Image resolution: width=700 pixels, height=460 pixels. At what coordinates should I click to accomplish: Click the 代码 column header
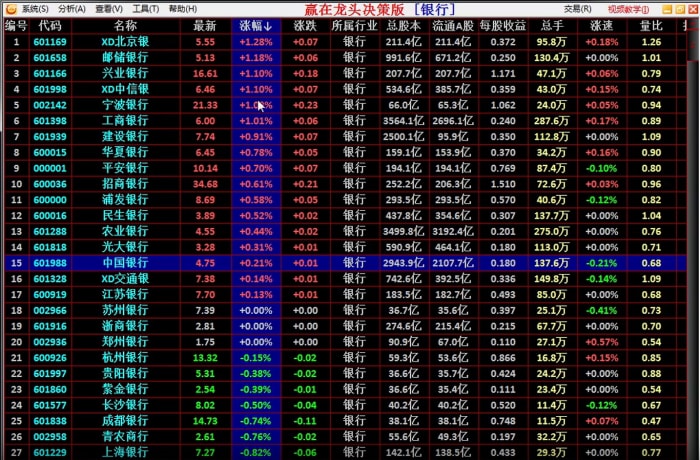pyautogui.click(x=50, y=26)
